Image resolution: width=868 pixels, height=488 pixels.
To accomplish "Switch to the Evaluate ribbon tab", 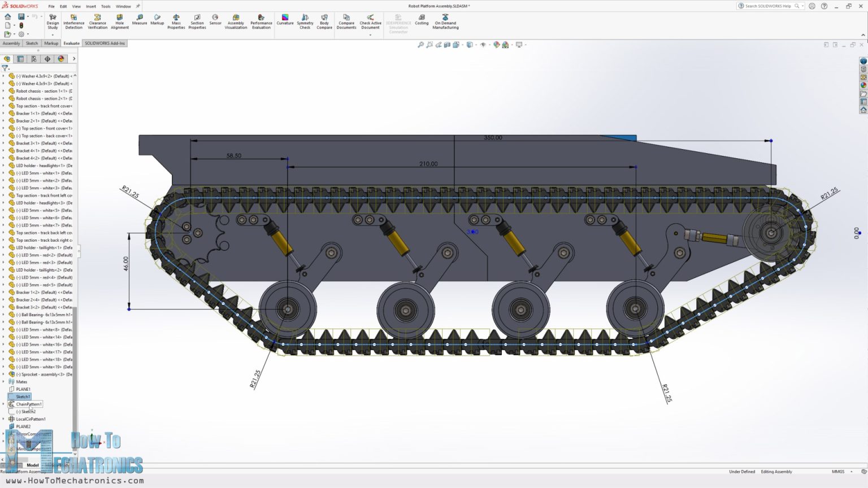I will coord(71,43).
